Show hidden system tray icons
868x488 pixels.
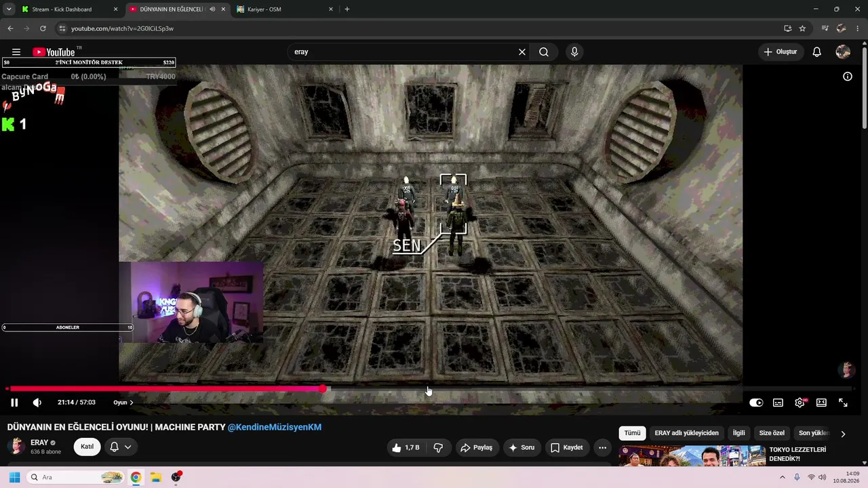tap(782, 477)
